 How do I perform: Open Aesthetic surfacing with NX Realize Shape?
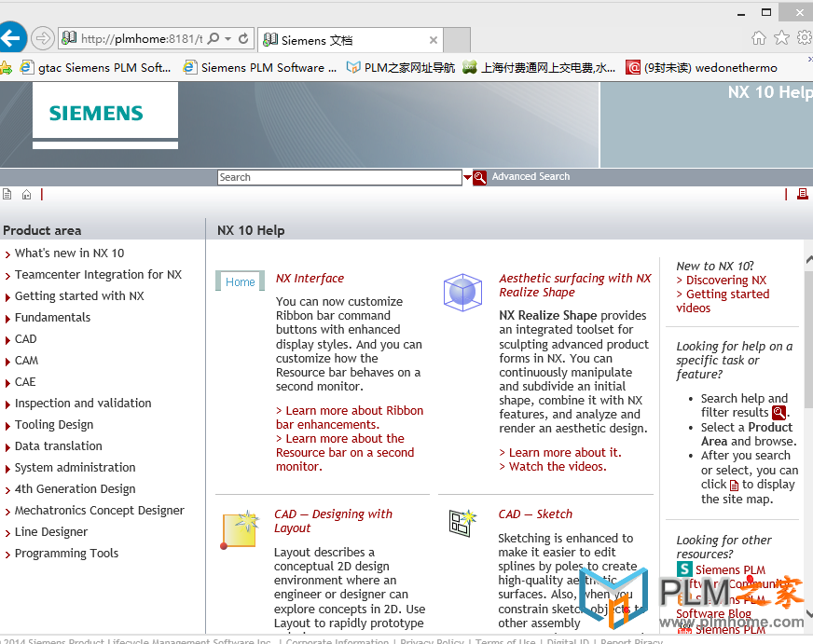point(575,285)
